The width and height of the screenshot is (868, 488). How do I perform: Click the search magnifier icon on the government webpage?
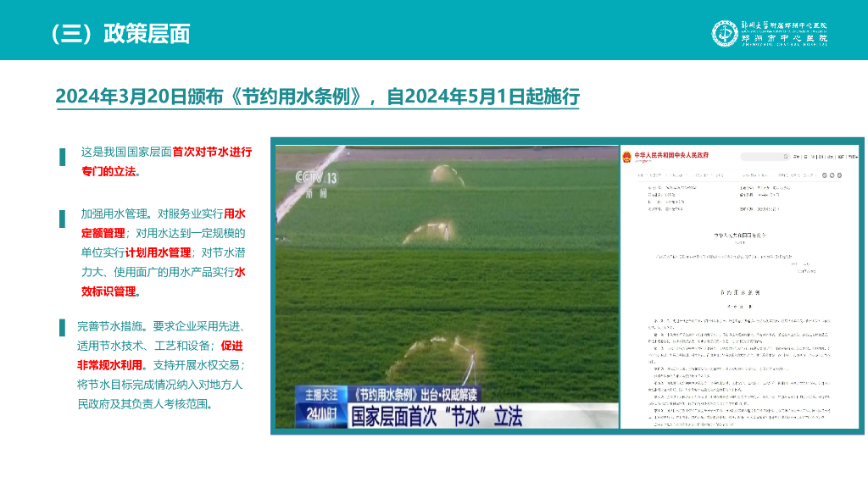[786, 157]
